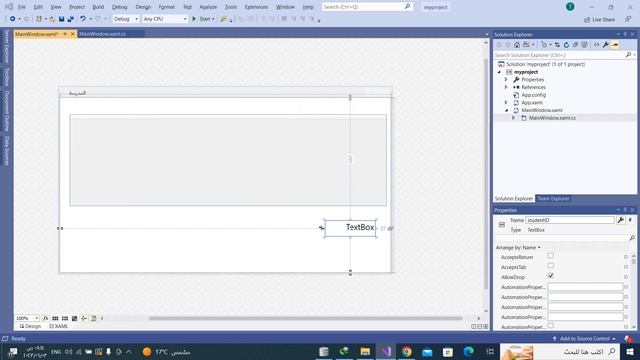Select the TextBox control on the designer
Screen dimensions: 640x360
click(x=350, y=228)
